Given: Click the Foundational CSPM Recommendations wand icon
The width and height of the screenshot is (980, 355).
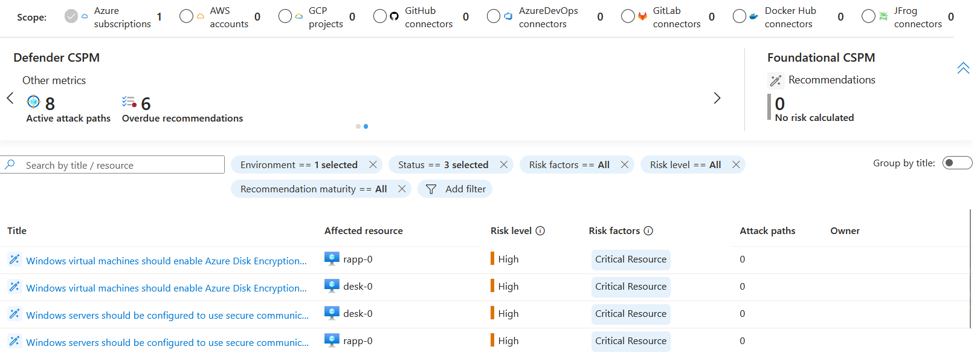Looking at the screenshot, I should [776, 80].
